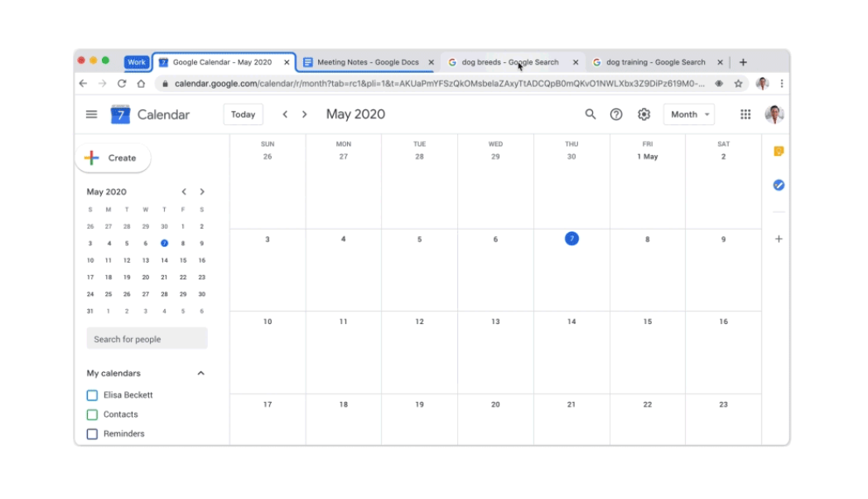Image resolution: width=868 pixels, height=499 pixels.
Task: Click the browser back arrow
Action: pyautogui.click(x=83, y=84)
